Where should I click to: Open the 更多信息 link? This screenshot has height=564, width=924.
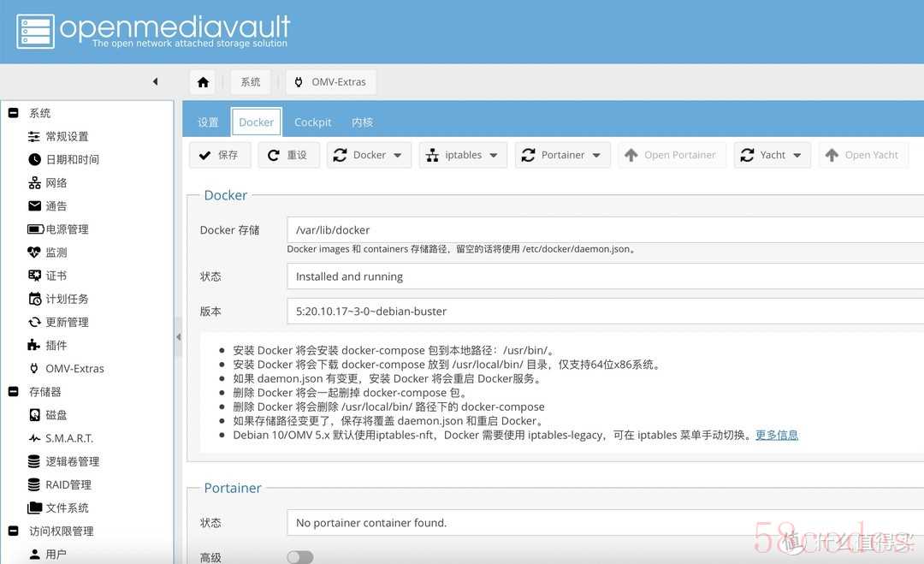click(777, 435)
